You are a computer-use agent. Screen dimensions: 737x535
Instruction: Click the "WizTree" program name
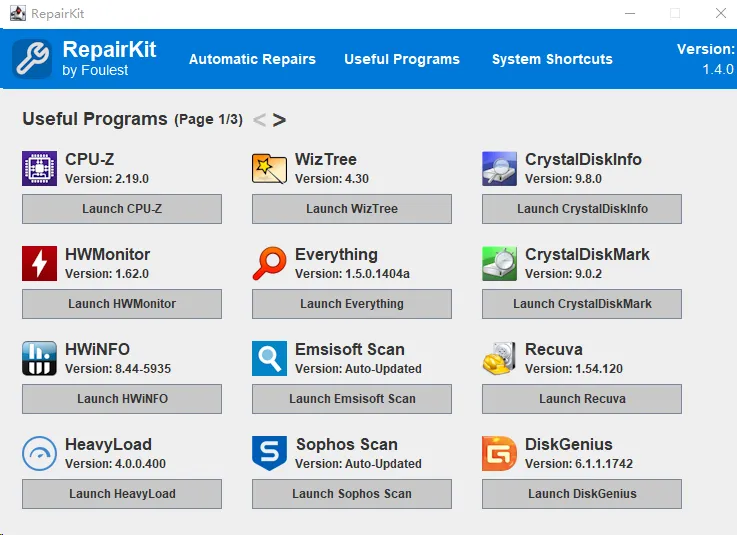(x=326, y=159)
